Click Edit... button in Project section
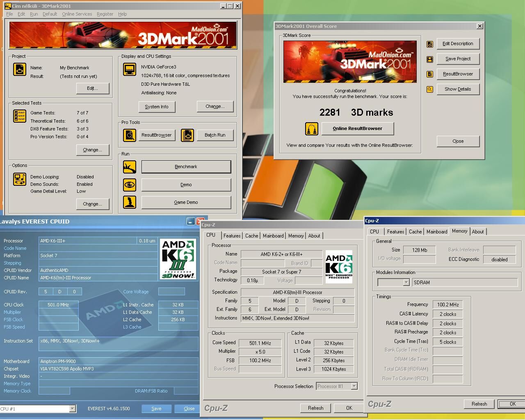 click(93, 88)
